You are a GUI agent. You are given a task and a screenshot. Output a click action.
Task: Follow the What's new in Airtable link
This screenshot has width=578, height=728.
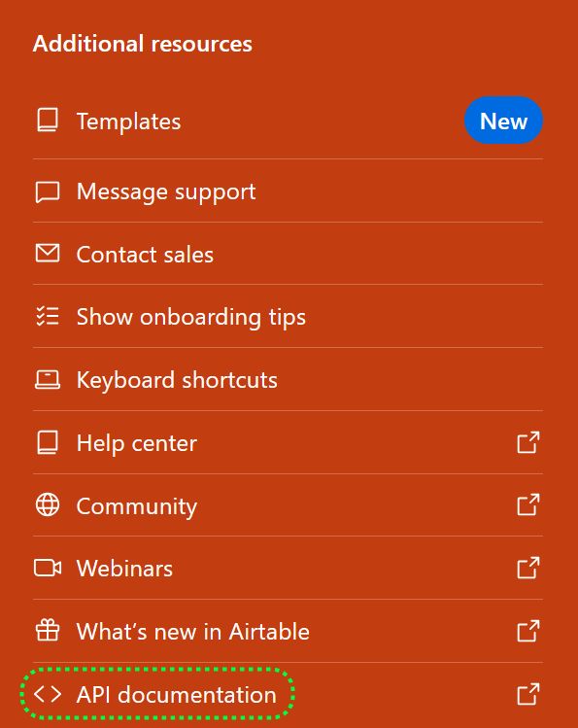(192, 632)
